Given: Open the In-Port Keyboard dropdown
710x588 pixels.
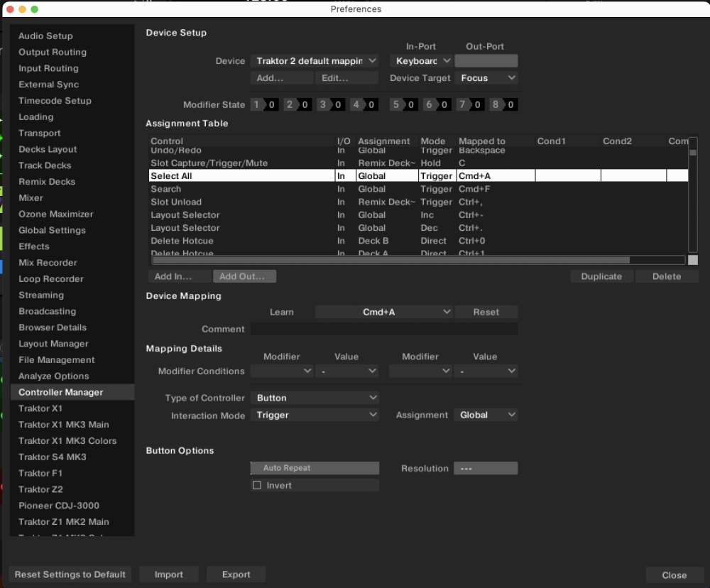Looking at the screenshot, I should pyautogui.click(x=421, y=60).
